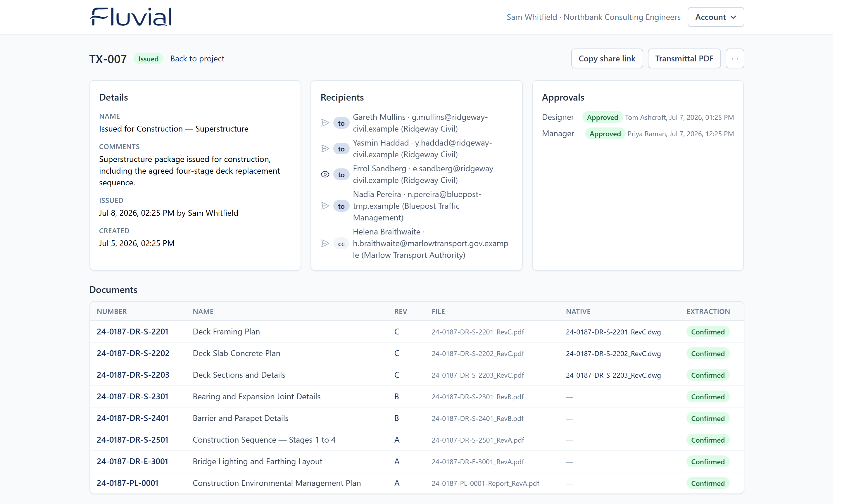
Task: Open document 24-0187-DR-S-2201
Action: click(132, 332)
